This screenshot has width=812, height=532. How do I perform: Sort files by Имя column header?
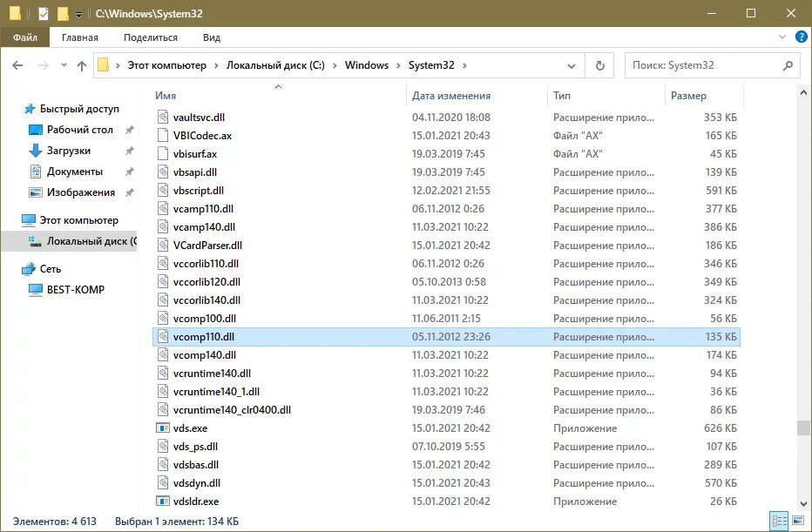point(278,95)
